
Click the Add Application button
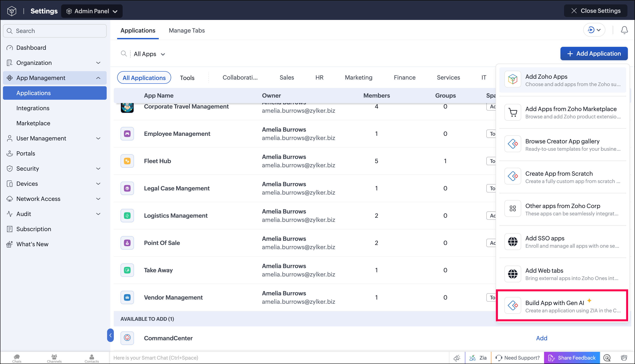coord(594,54)
